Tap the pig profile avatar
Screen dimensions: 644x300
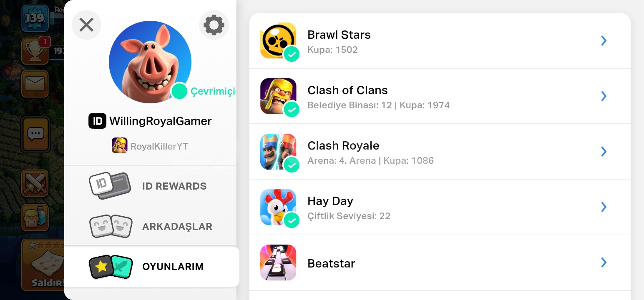click(150, 62)
